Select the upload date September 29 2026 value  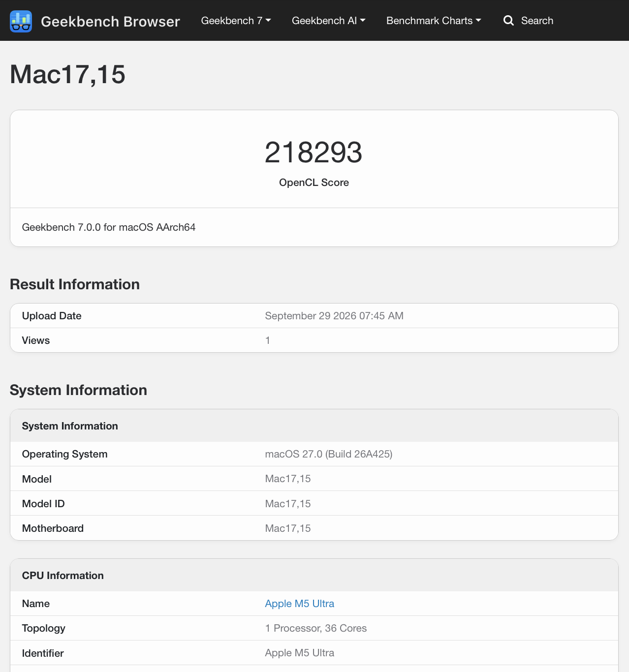[x=334, y=316]
